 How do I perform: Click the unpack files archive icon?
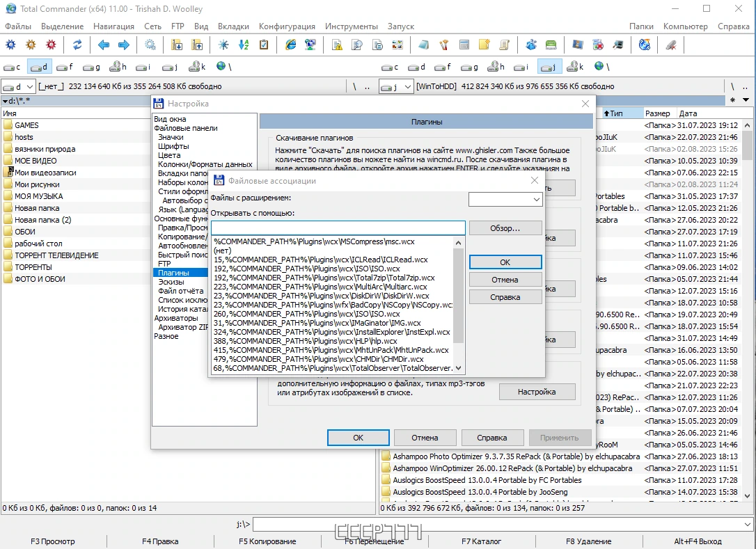coord(197,45)
